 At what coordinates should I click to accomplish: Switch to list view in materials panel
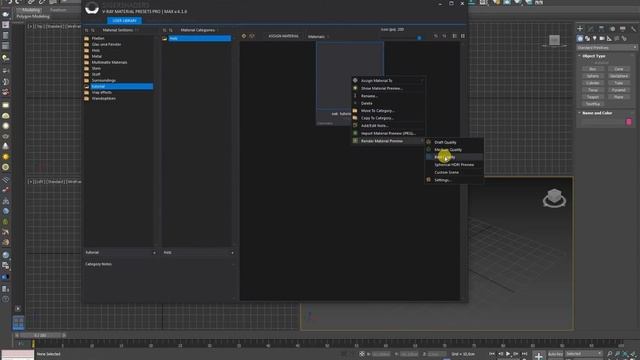pos(455,36)
